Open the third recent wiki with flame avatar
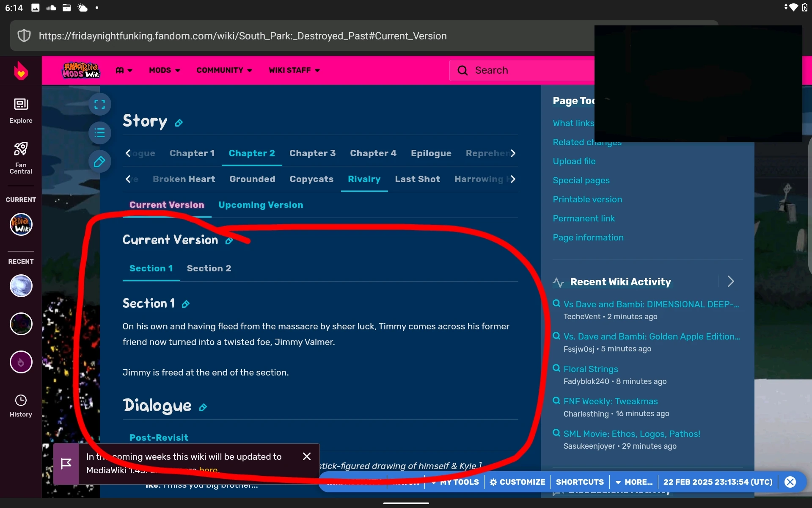 (21, 362)
